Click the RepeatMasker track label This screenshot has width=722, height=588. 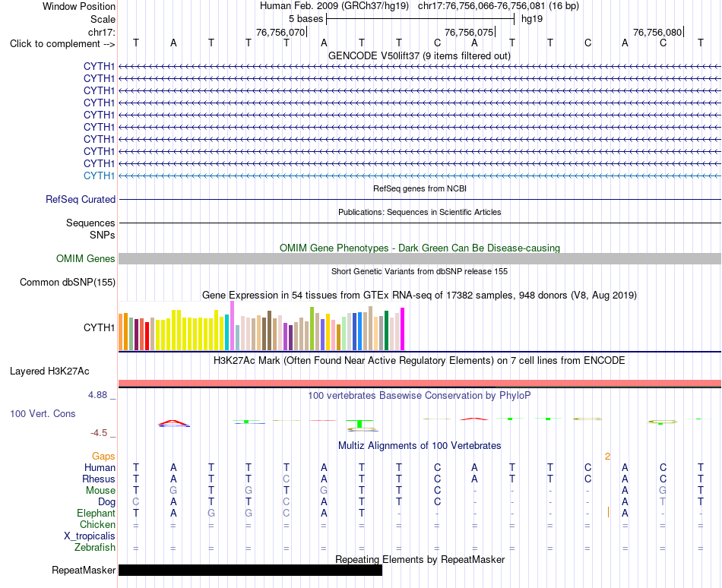click(x=84, y=571)
